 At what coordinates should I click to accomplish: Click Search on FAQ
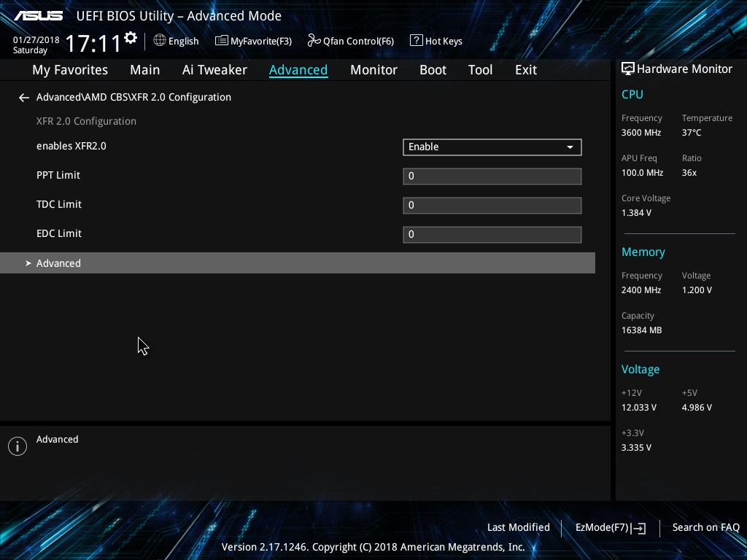coord(705,528)
